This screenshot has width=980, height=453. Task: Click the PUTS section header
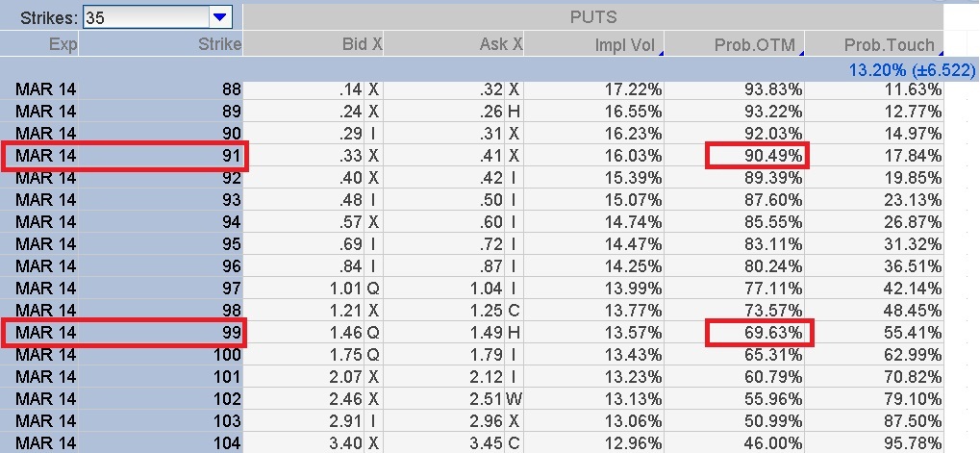592,17
